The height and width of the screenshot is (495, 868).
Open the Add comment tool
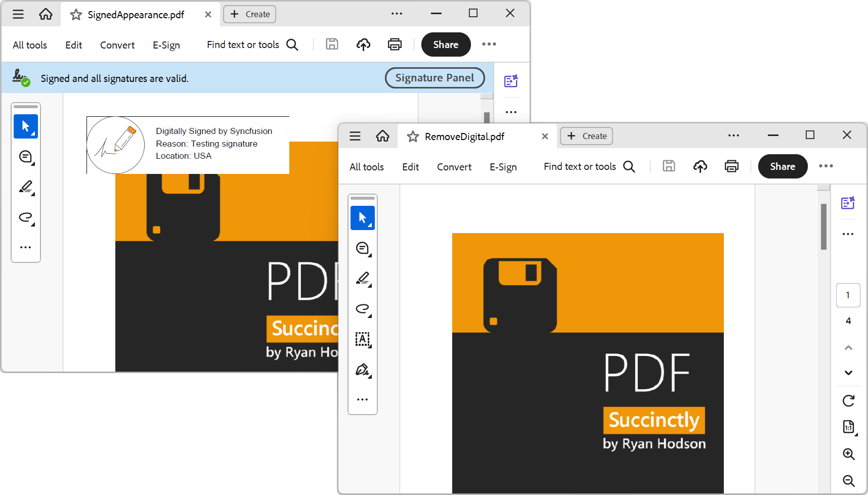tap(363, 248)
